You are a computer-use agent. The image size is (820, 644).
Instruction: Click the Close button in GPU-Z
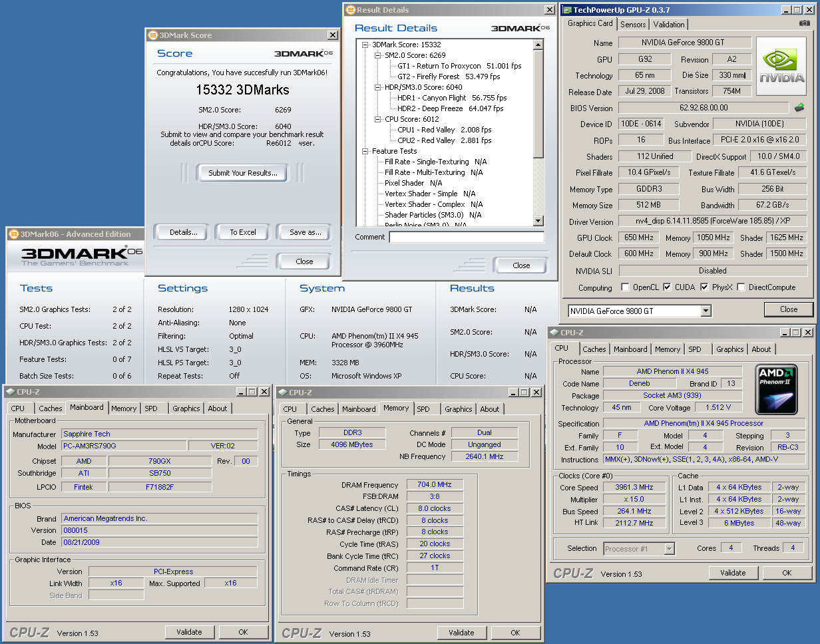click(x=789, y=309)
